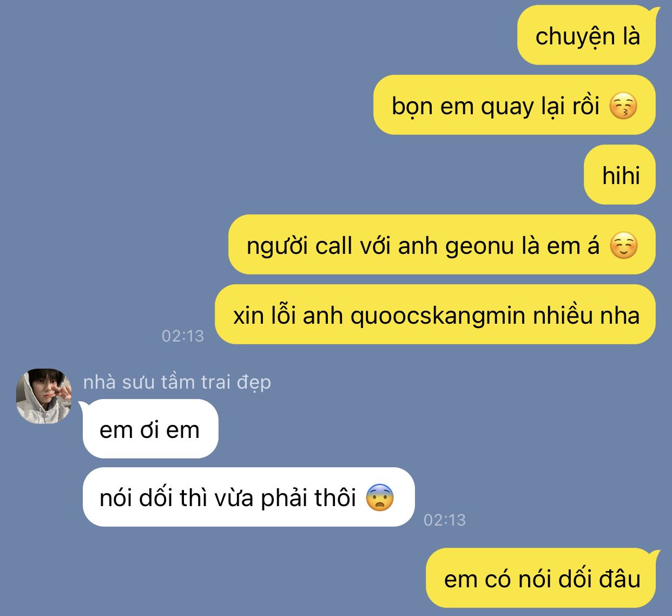Viewport: 672px width, 616px height.
Task: Tap the sender's profile avatar photo
Action: tap(44, 396)
